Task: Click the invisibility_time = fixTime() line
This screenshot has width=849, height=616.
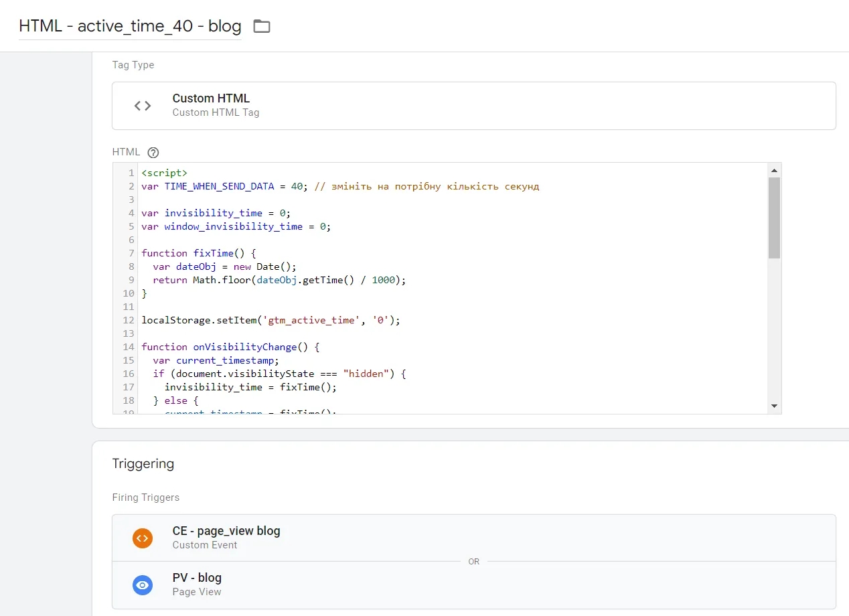Action: pos(250,387)
